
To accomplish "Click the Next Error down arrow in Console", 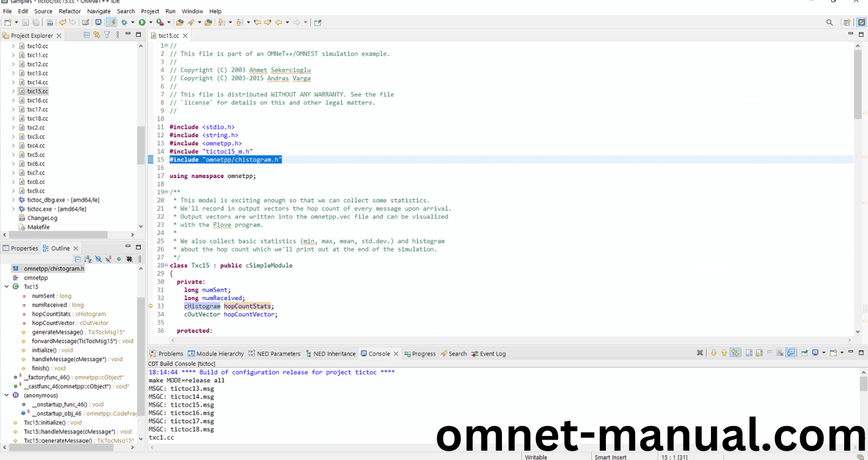I will [713, 353].
